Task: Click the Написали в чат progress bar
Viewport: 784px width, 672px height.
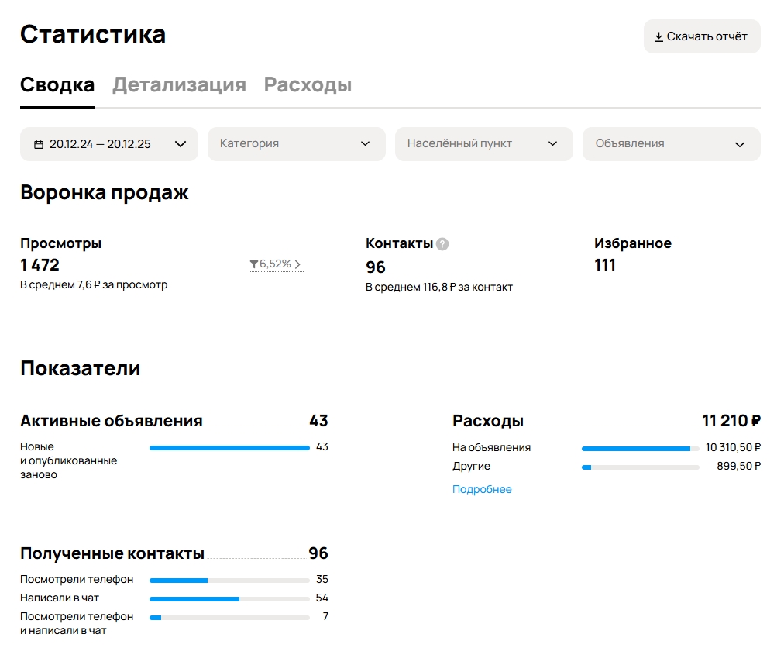Action: (229, 598)
